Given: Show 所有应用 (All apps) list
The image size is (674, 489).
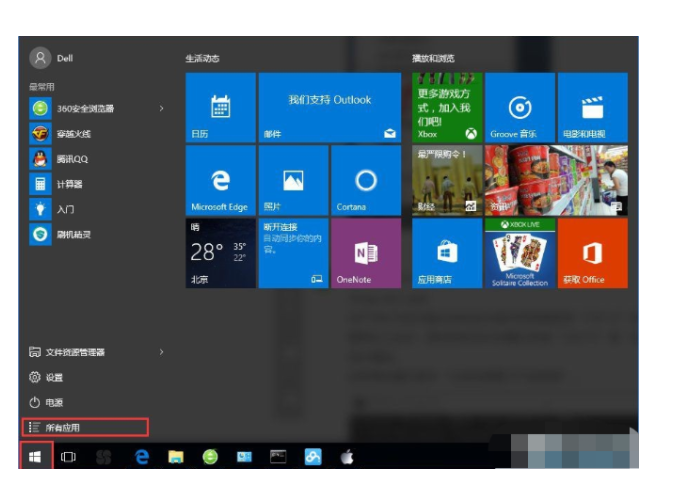Looking at the screenshot, I should click(x=86, y=427).
